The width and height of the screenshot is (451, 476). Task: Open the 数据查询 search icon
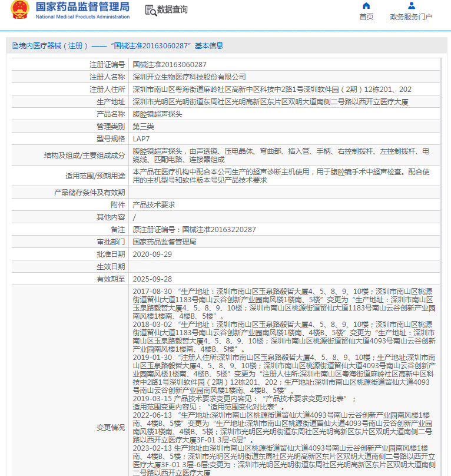151,10
